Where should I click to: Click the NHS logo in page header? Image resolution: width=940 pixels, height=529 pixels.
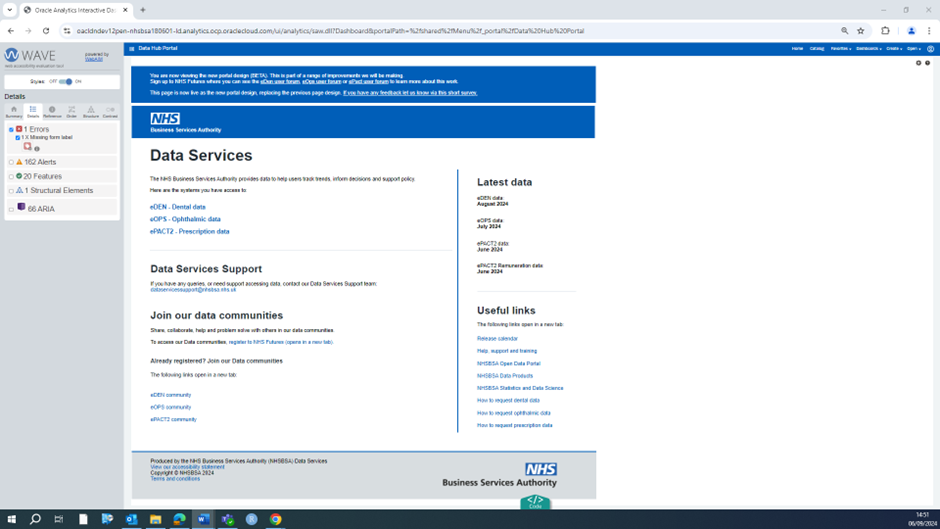click(x=165, y=119)
